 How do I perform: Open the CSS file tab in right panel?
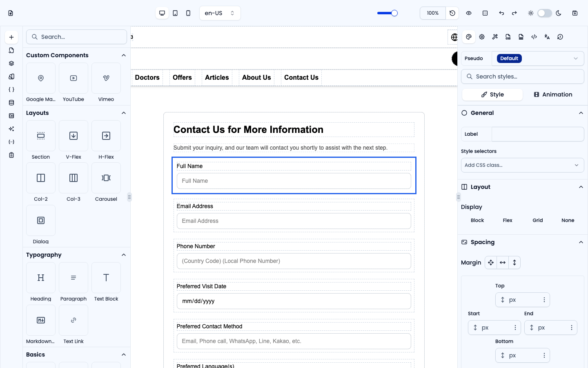click(x=508, y=37)
